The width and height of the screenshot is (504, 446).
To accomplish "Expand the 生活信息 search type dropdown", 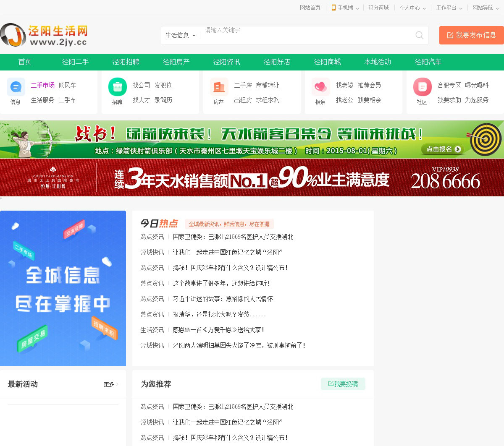I will (x=181, y=35).
